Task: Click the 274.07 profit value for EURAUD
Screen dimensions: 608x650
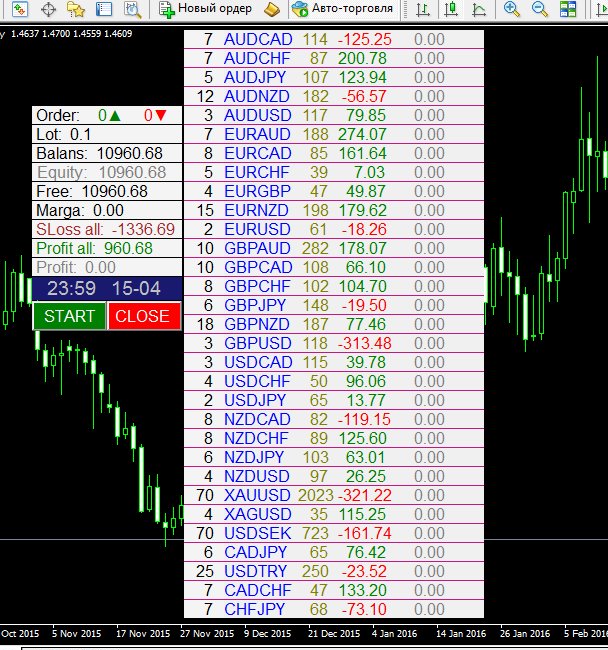Action: [362, 135]
